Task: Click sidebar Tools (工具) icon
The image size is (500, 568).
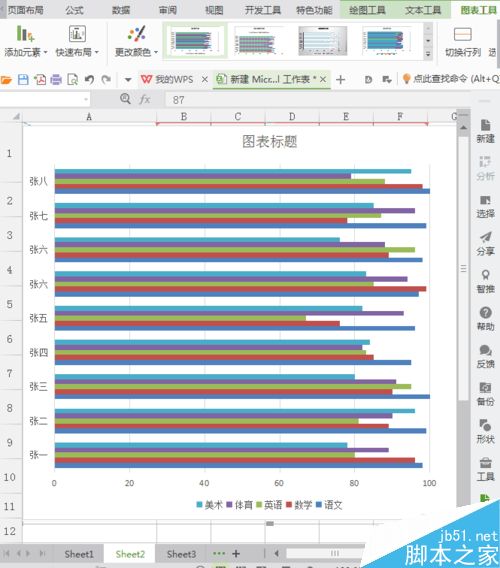Action: (x=486, y=463)
